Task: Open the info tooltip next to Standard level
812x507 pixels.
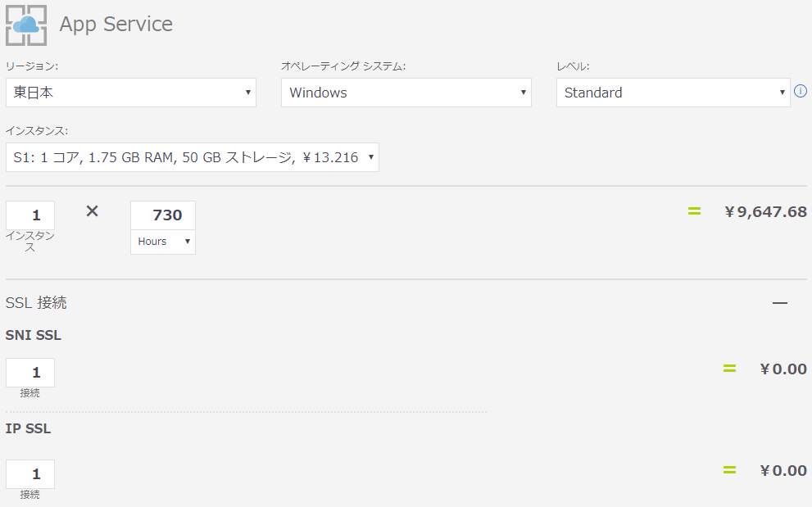Action: [801, 92]
